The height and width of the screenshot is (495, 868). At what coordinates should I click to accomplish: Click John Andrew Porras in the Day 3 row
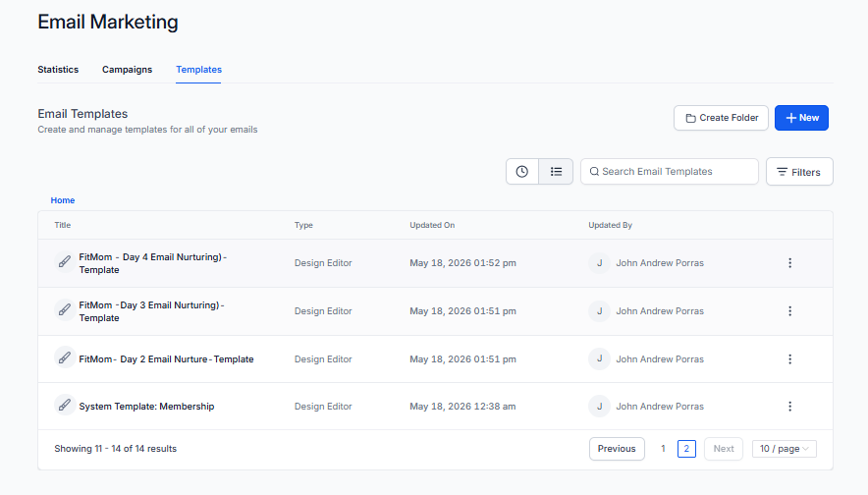pyautogui.click(x=660, y=311)
